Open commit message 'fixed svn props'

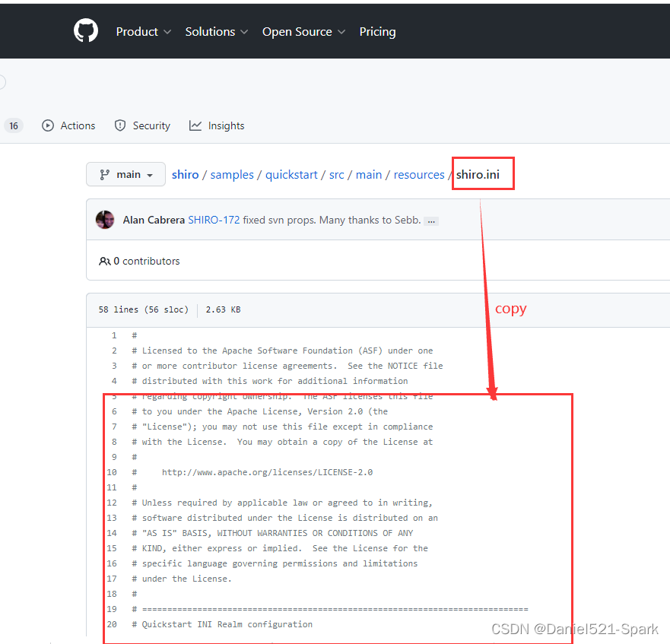click(332, 220)
